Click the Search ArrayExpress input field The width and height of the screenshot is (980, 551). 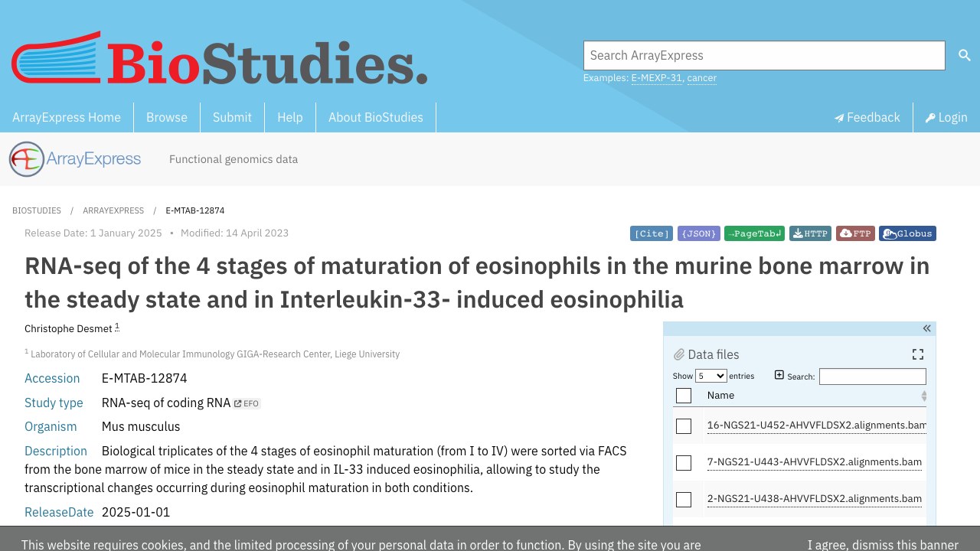tap(764, 55)
